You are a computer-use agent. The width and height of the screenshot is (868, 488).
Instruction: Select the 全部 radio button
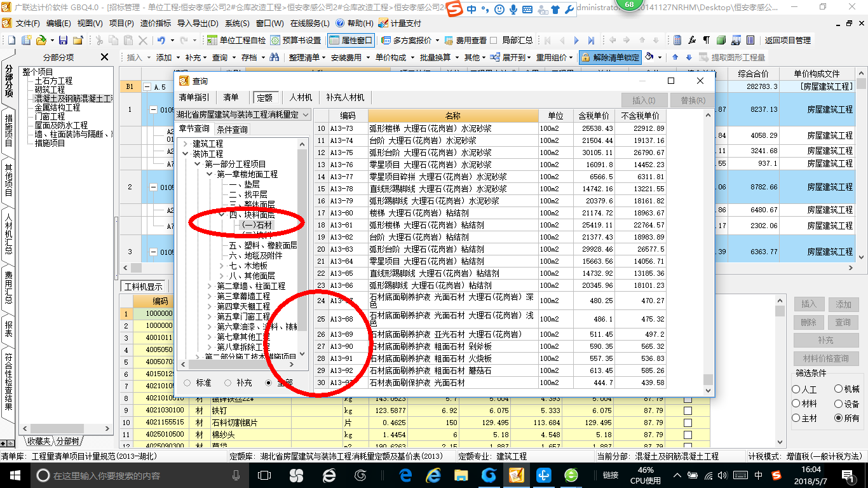(268, 383)
